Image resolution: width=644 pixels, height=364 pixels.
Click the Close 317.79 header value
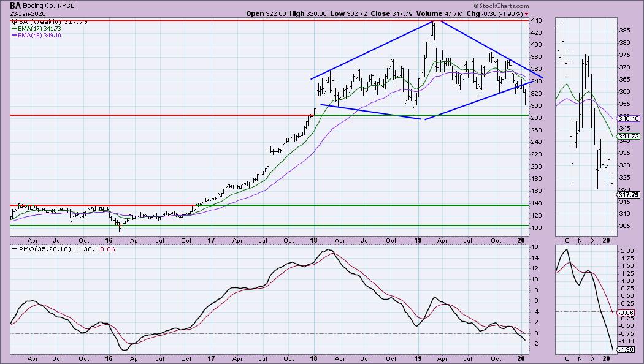391,13
